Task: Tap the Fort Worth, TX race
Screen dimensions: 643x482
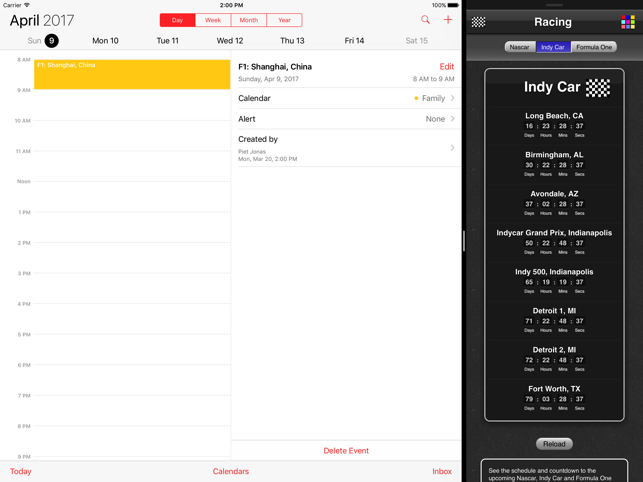Action: point(554,398)
